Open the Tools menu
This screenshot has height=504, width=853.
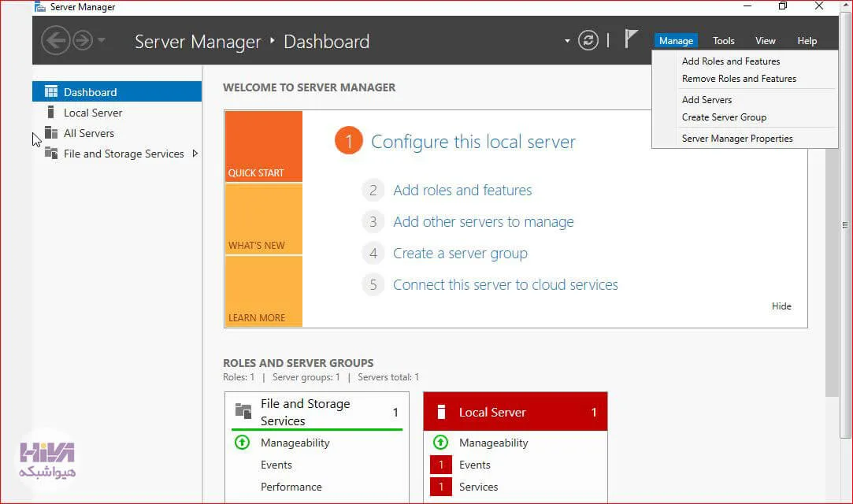[724, 41]
